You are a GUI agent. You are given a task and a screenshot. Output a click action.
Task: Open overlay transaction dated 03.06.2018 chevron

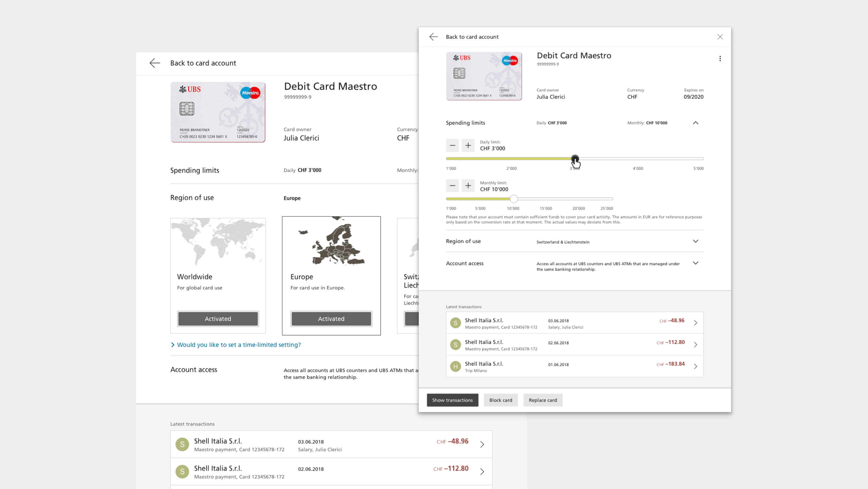click(695, 323)
